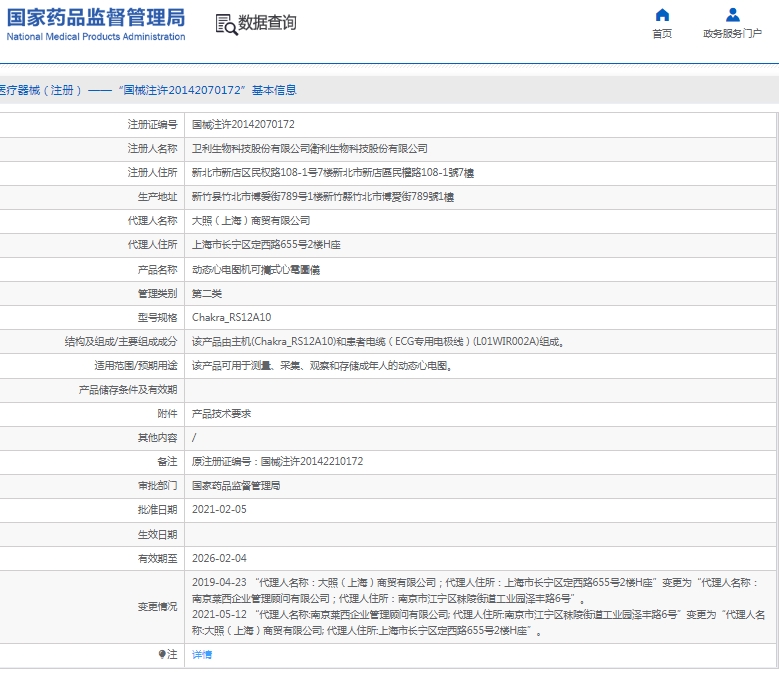Click the 数据查询 search document icon
The image size is (779, 673).
(x=226, y=24)
